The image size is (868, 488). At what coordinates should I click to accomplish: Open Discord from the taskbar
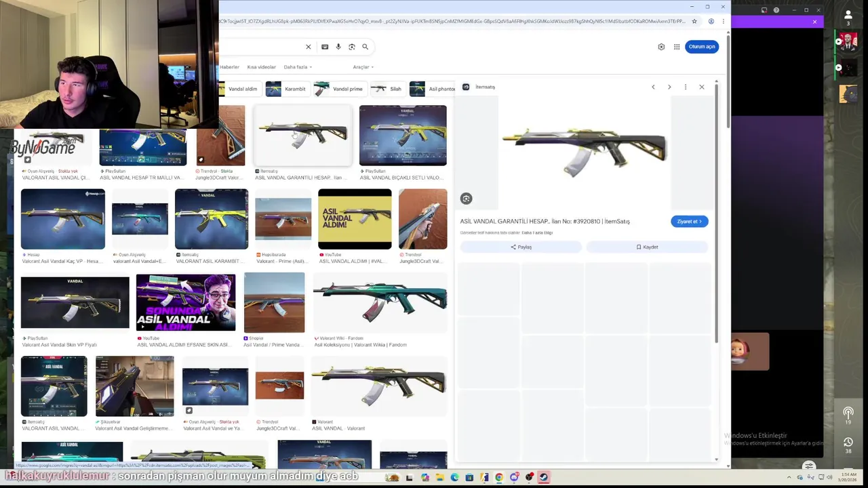[514, 477]
